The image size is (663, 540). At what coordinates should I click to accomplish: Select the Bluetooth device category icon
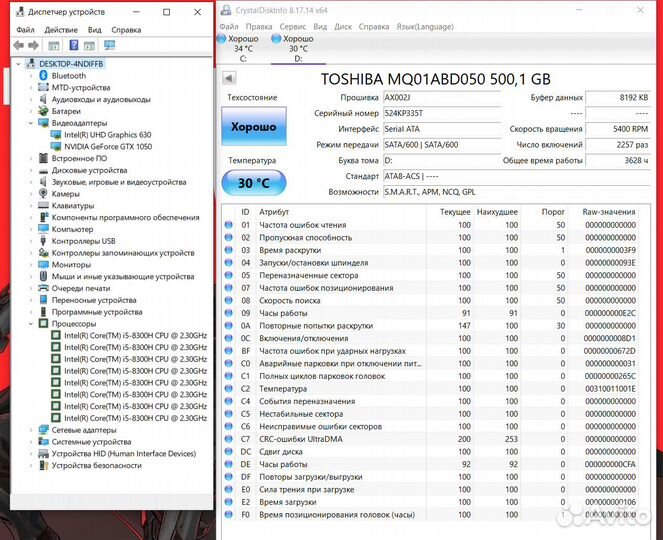tap(43, 75)
